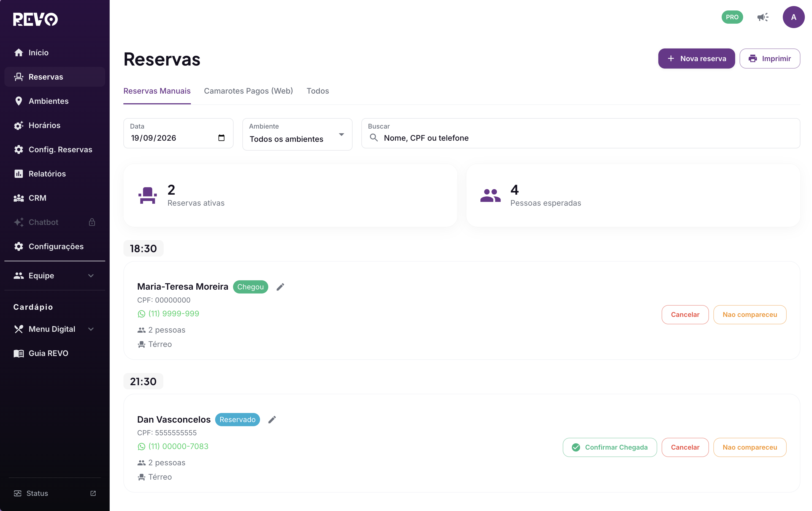Mark Dan Vasconcelos as Nao compareceu

(750, 447)
